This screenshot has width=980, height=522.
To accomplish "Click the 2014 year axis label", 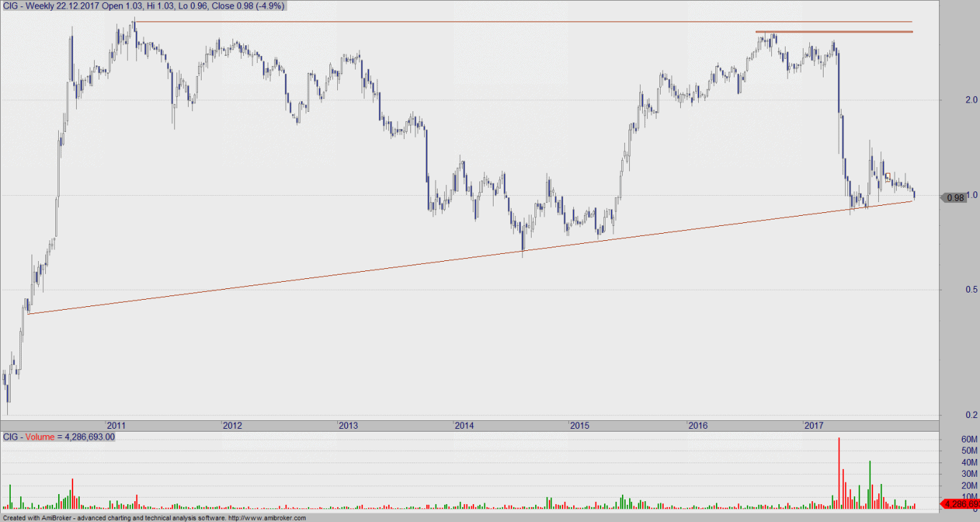I will tap(464, 426).
